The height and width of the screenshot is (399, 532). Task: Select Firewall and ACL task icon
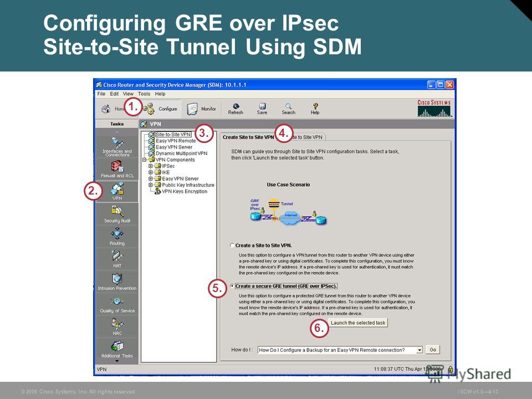tap(117, 166)
